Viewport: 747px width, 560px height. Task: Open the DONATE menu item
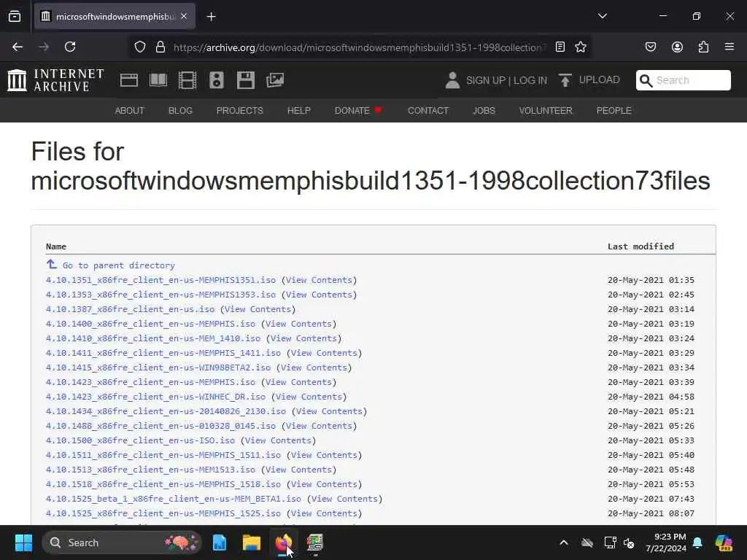pos(358,111)
